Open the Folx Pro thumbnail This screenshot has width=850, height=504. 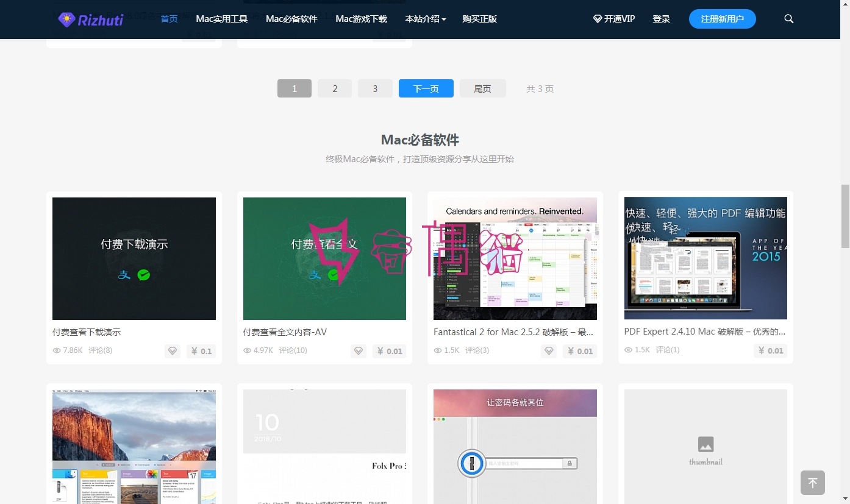point(324,447)
